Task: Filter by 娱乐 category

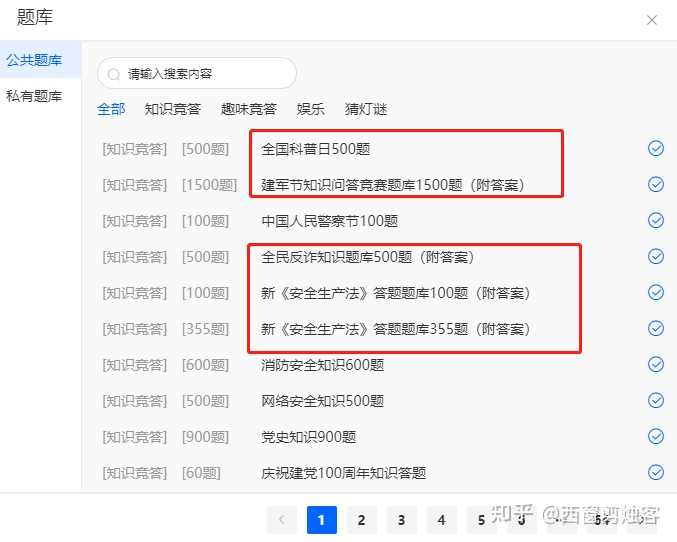Action: [310, 109]
